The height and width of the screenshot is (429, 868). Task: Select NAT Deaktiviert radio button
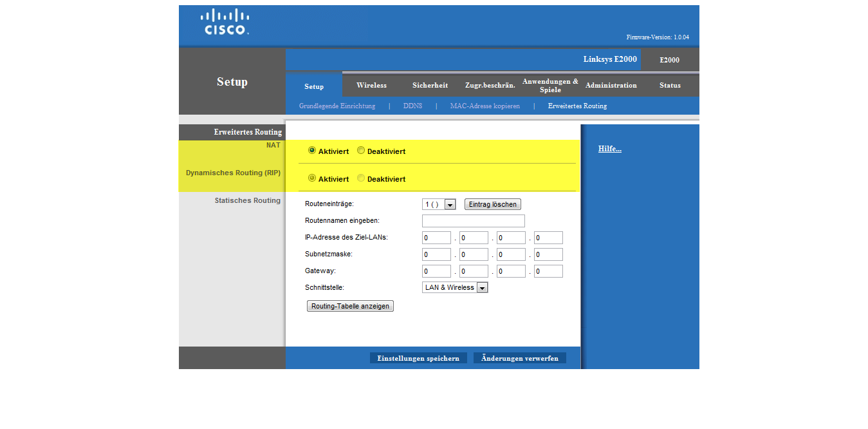pos(361,151)
